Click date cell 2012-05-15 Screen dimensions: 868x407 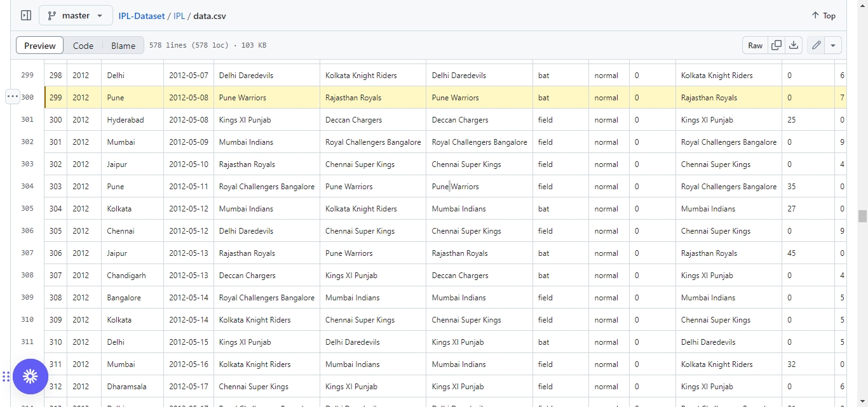click(x=189, y=342)
